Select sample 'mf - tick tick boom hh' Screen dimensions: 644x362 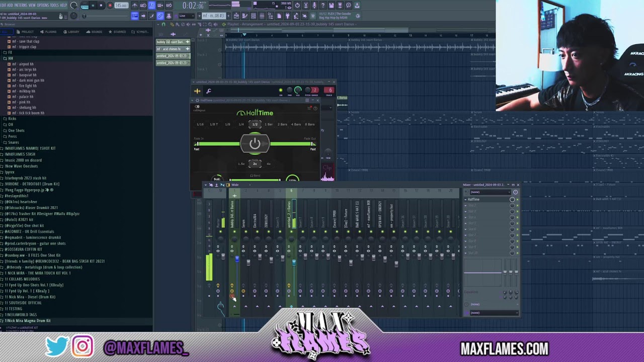pyautogui.click(x=26, y=113)
